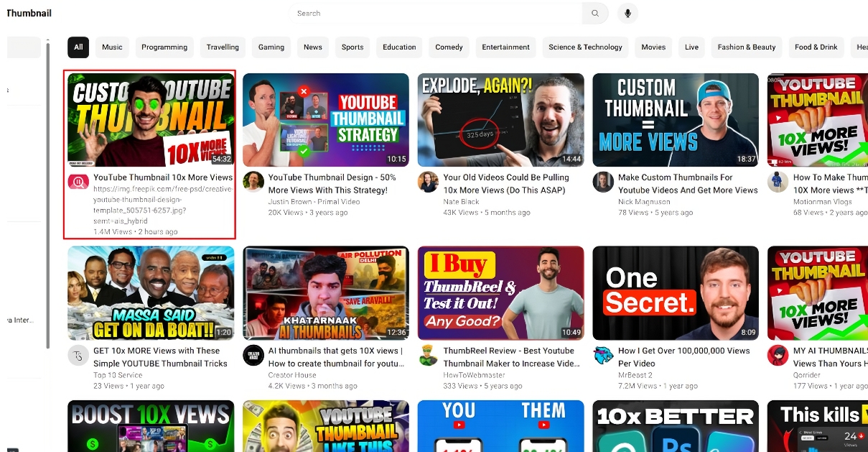The image size is (868, 452).
Task: Click the Top 10 Service channel name
Action: (x=118, y=375)
